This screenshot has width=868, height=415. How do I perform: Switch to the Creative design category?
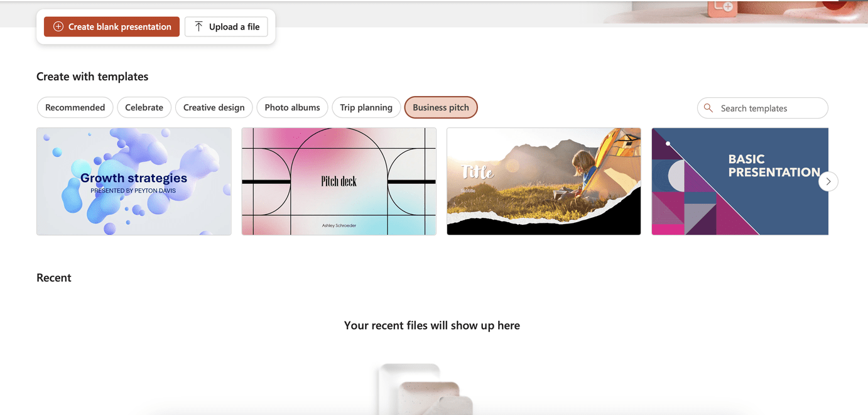click(x=214, y=107)
